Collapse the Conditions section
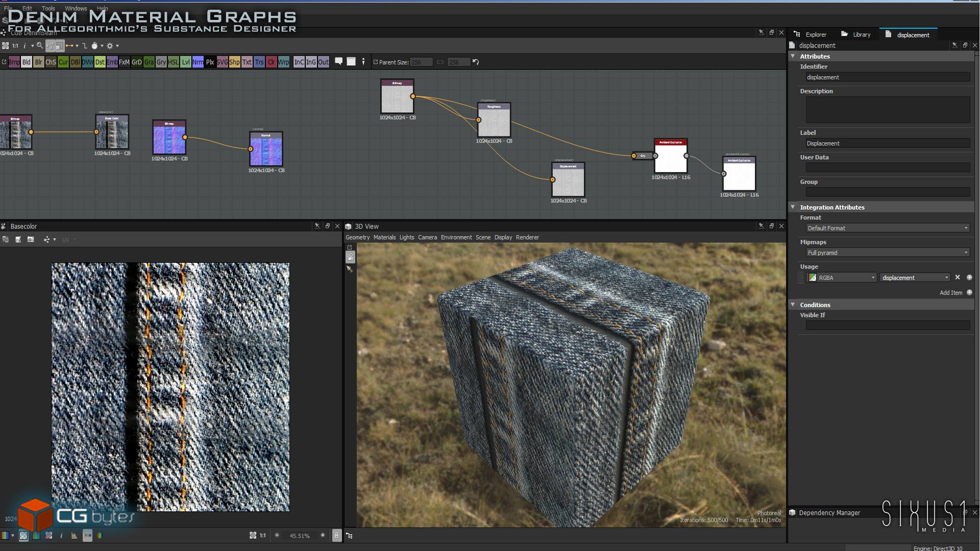 793,305
